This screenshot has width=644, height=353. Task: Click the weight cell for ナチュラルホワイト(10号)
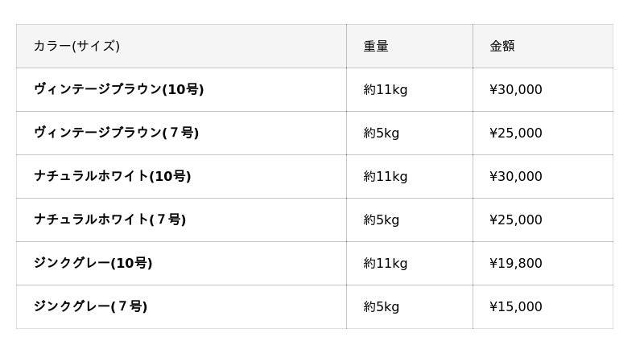(386, 176)
